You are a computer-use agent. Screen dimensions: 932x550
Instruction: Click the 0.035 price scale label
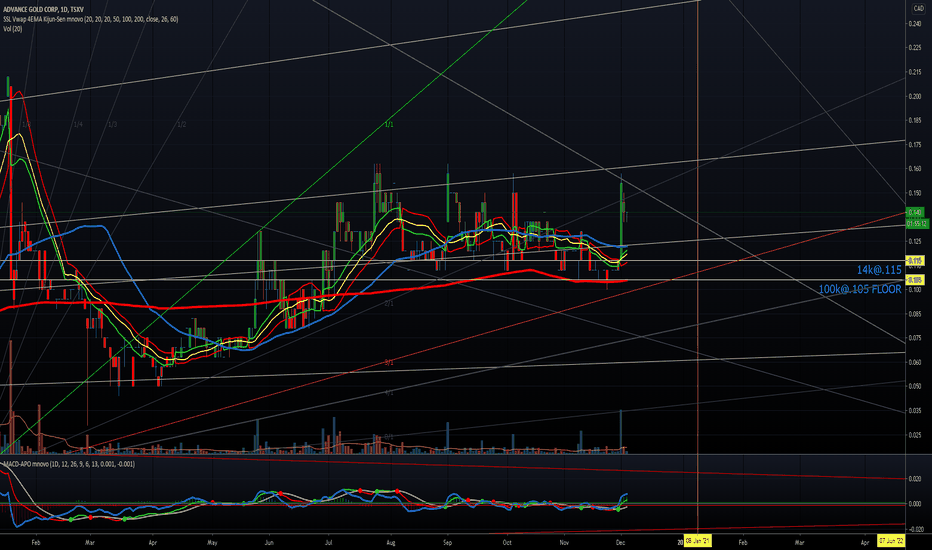(x=914, y=411)
